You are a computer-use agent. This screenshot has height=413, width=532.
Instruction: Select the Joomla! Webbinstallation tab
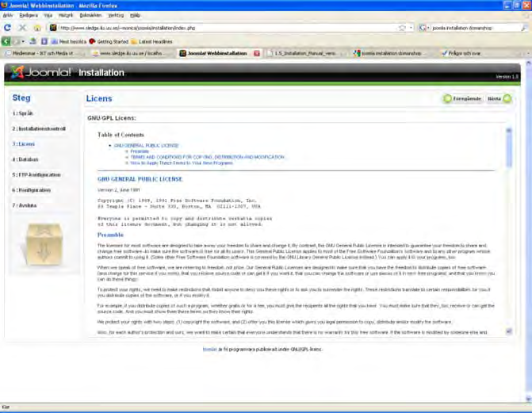tap(217, 53)
